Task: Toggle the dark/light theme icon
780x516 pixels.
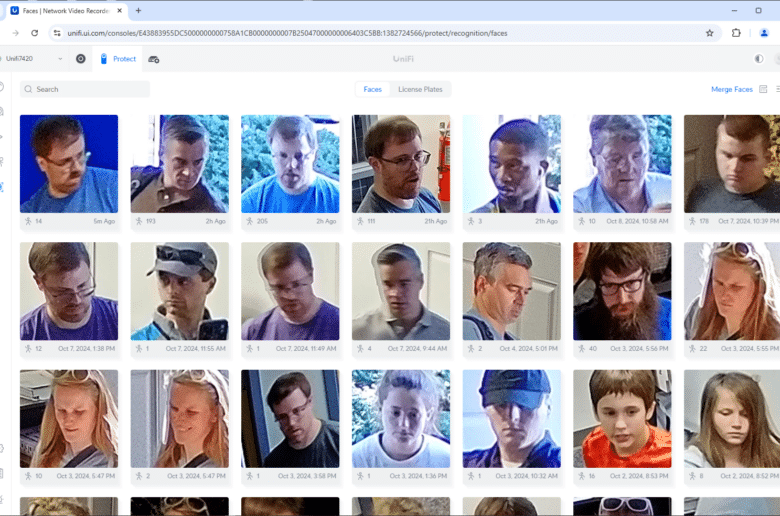Action: (759, 59)
